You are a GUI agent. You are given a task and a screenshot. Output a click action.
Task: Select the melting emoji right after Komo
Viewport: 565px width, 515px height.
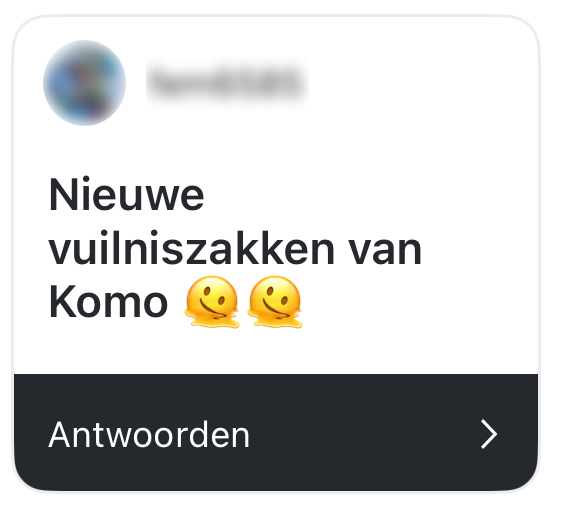212,302
